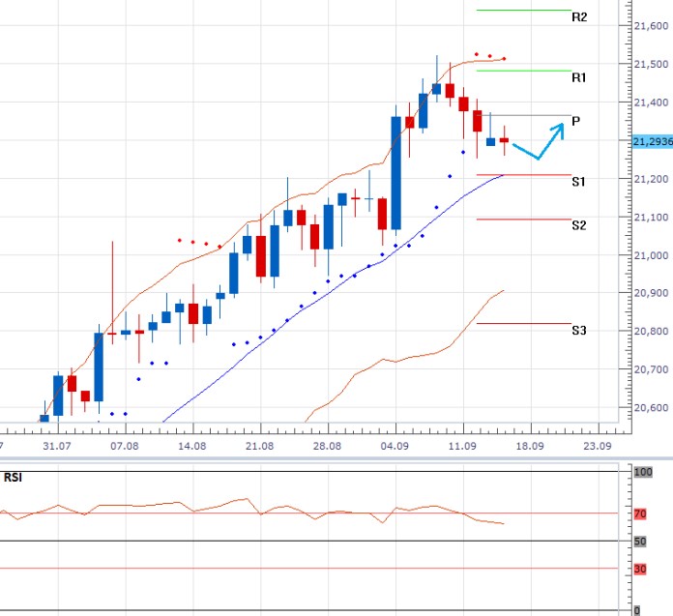Screen dimensions: 673x616
Task: Click the RSI 70 overbought level label
Action: pyautogui.click(x=640, y=513)
